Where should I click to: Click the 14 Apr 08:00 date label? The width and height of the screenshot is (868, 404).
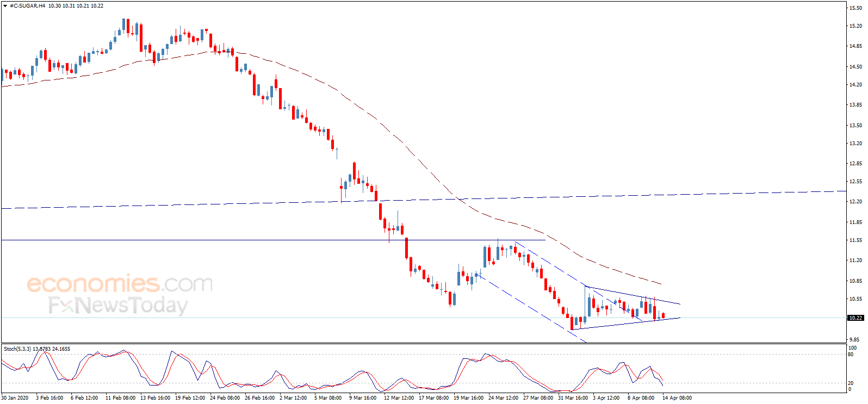(677, 397)
